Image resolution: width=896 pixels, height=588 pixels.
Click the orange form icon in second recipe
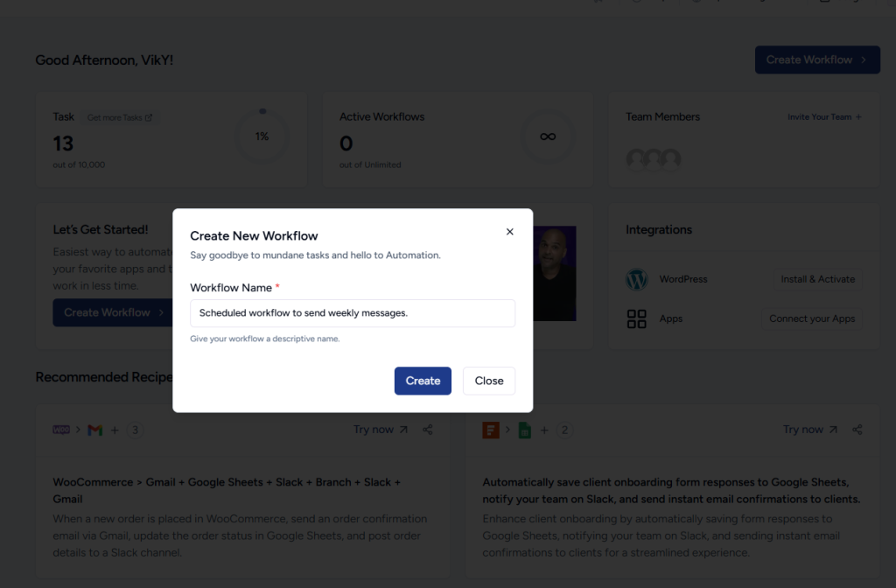click(x=491, y=430)
